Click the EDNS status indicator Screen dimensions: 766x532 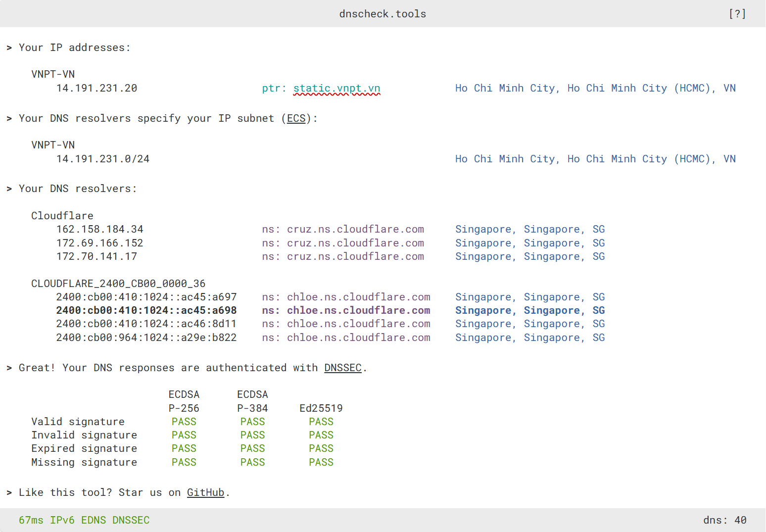coord(94,520)
